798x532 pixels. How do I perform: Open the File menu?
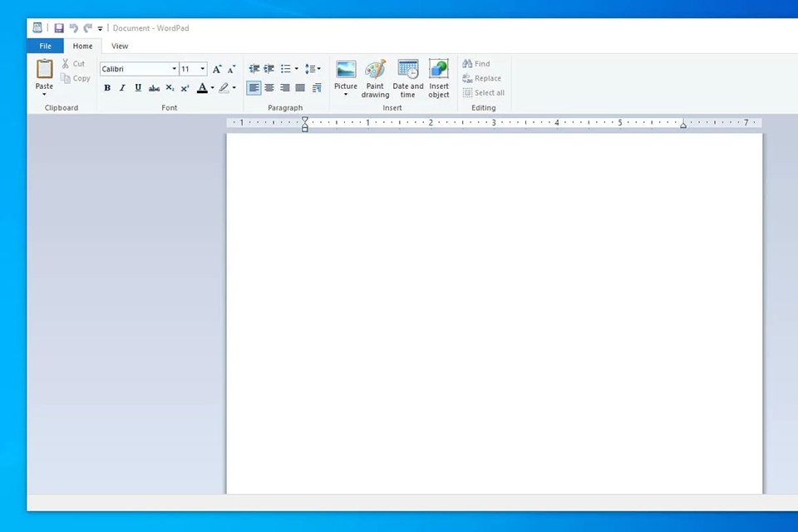pos(45,46)
